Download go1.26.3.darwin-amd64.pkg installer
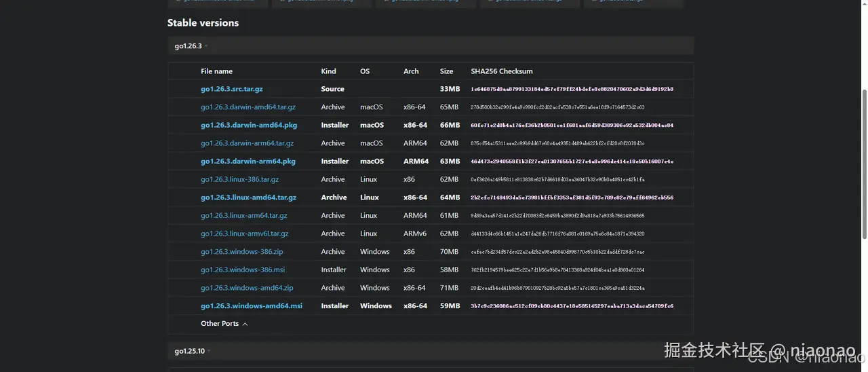This screenshot has height=372, width=868. pos(249,125)
